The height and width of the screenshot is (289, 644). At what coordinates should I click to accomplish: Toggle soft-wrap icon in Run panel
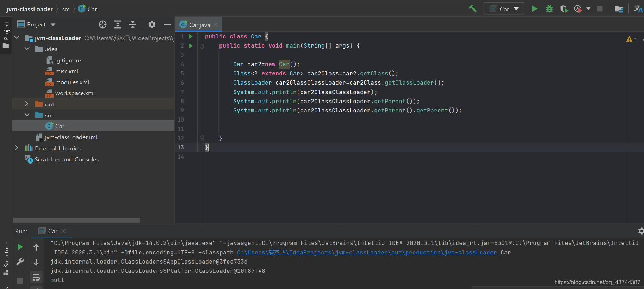(36, 278)
